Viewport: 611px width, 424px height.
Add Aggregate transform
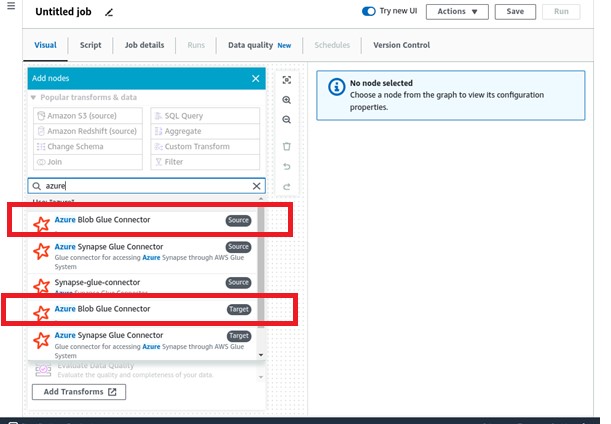[205, 131]
